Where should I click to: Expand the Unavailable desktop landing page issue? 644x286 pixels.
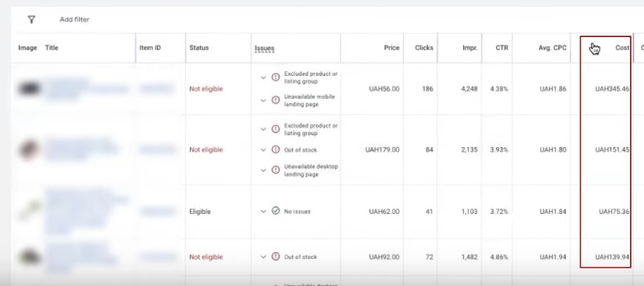(x=263, y=170)
